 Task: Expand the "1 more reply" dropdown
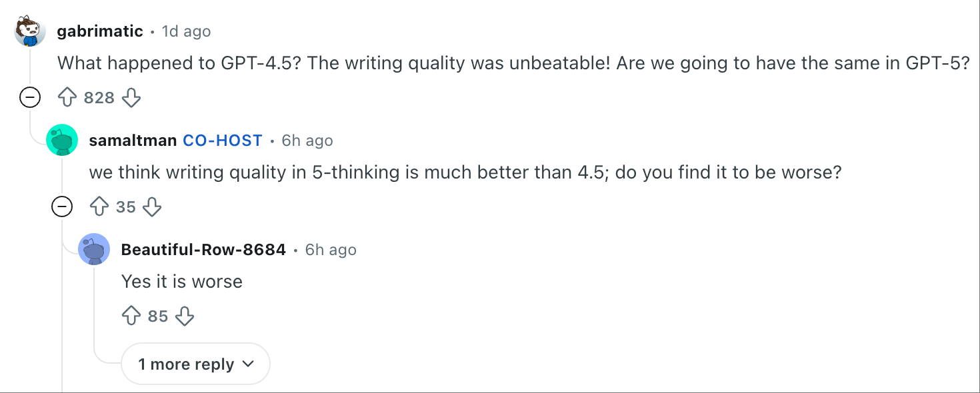click(195, 364)
